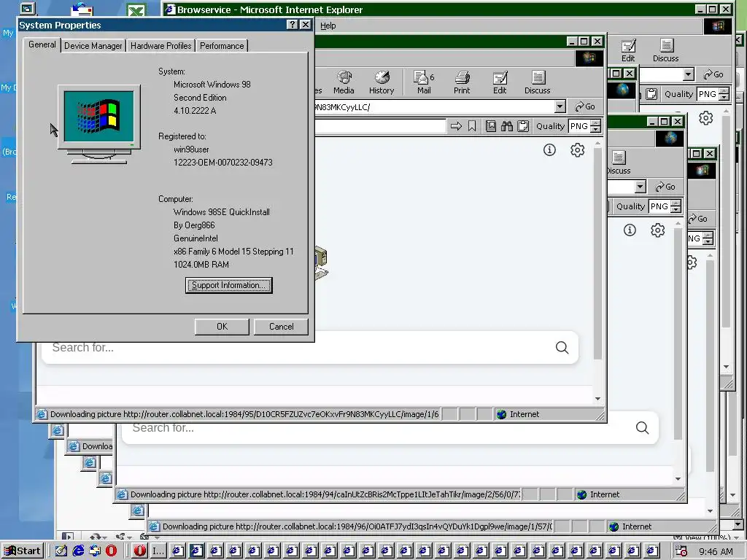The width and height of the screenshot is (747, 560).
Task: Click the Quality PNG stepper in /95/ window
Action: [x=595, y=126]
